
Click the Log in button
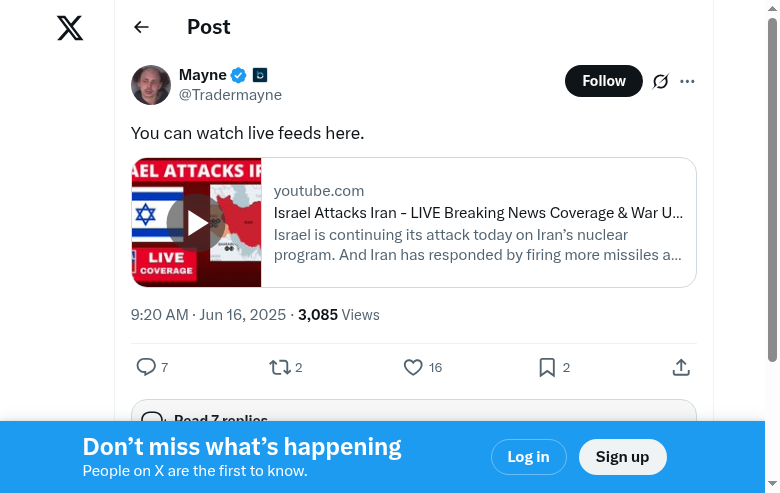click(528, 457)
